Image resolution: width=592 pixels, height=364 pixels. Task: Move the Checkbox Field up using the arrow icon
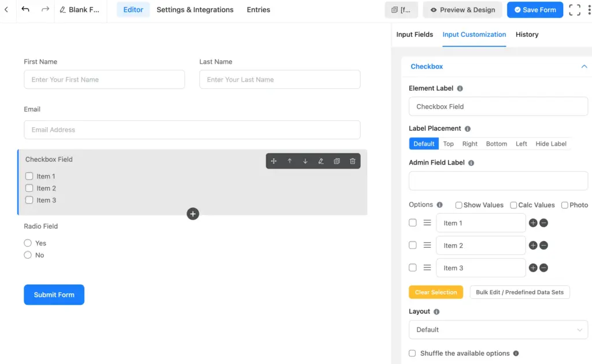290,161
